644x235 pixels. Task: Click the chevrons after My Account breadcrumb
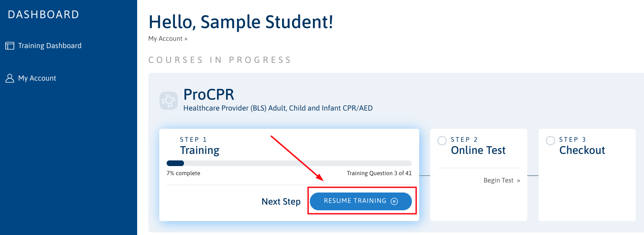click(186, 39)
